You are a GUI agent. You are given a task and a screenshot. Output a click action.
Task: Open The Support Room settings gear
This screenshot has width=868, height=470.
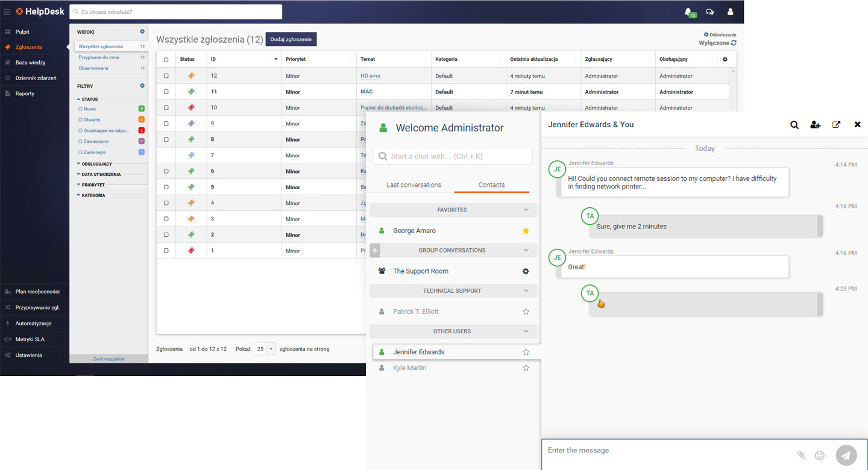coord(526,271)
